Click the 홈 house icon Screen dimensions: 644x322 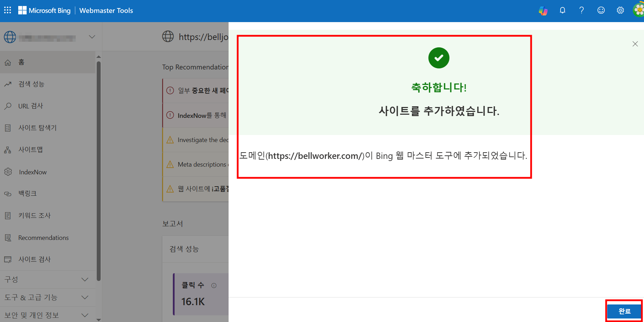pos(8,62)
